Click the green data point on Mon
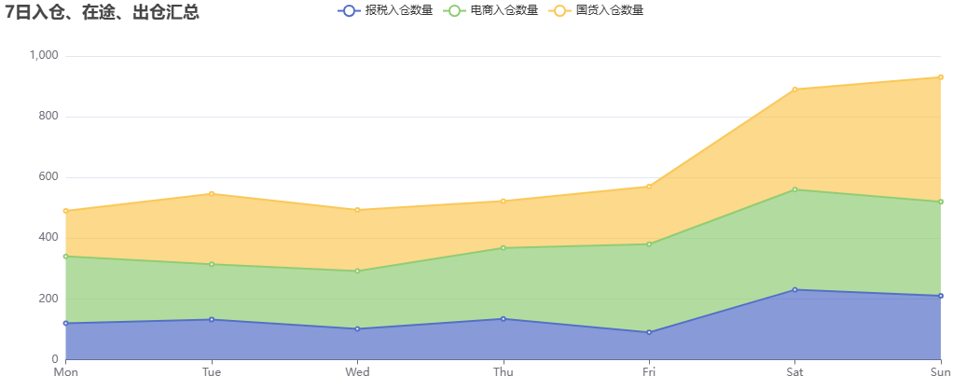Viewport: 980px width, 390px height. (65, 257)
